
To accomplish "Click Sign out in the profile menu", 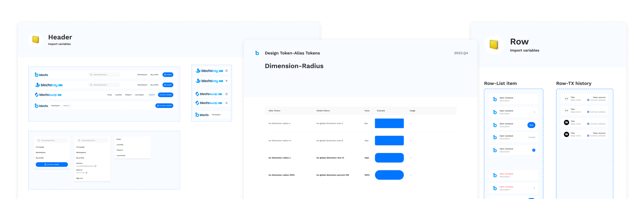I will click(79, 178).
